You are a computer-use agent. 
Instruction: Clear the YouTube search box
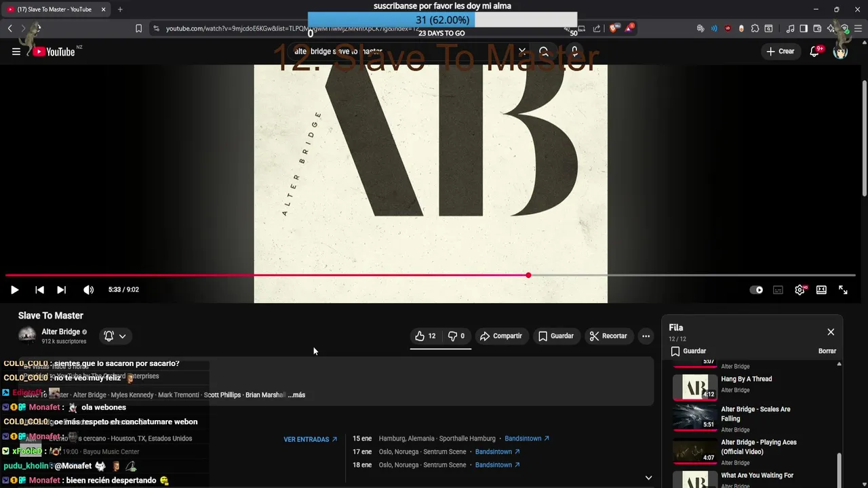click(x=522, y=52)
